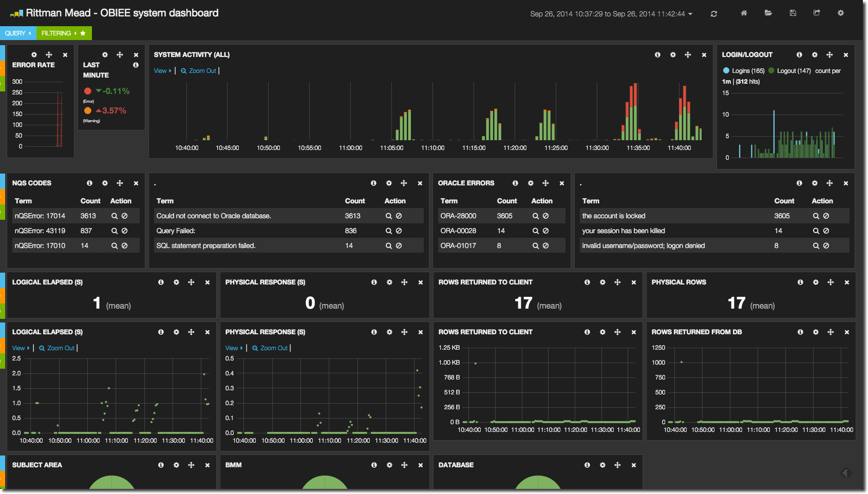The height and width of the screenshot is (494, 868).
Task: Click the dashboard refresh icon
Action: 713,14
